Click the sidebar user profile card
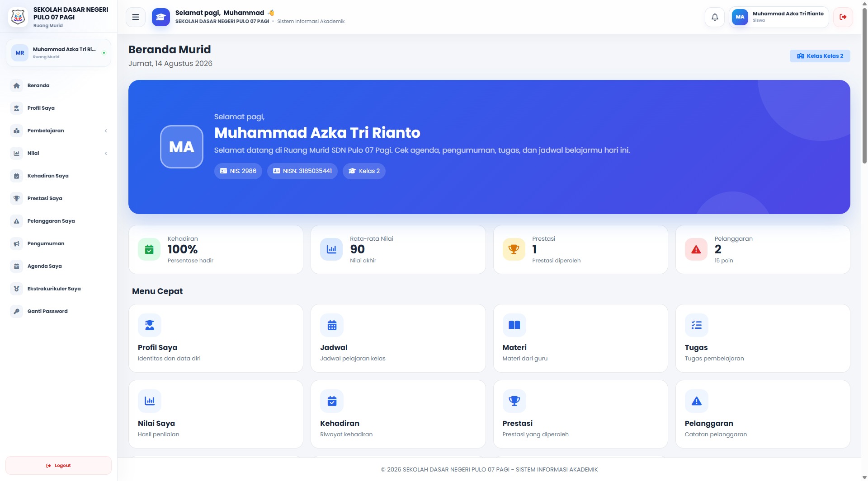Image resolution: width=868 pixels, height=481 pixels. click(x=58, y=53)
